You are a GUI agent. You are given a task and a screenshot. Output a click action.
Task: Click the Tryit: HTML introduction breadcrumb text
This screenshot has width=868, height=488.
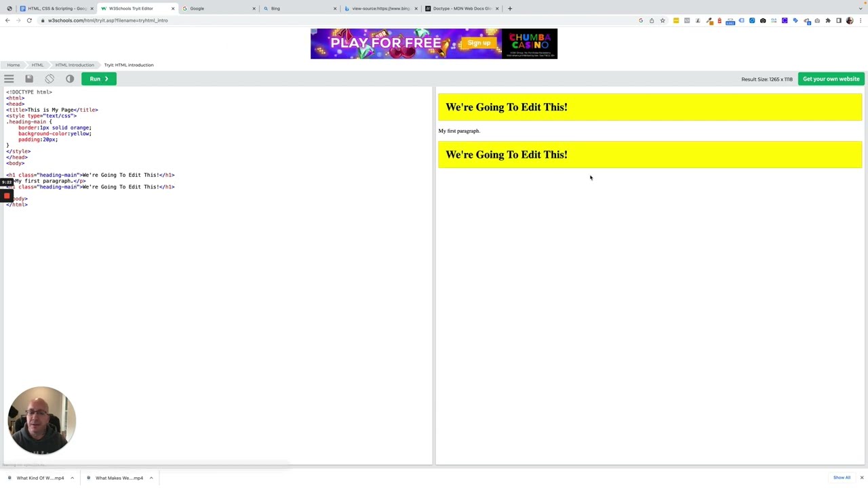pos(129,65)
